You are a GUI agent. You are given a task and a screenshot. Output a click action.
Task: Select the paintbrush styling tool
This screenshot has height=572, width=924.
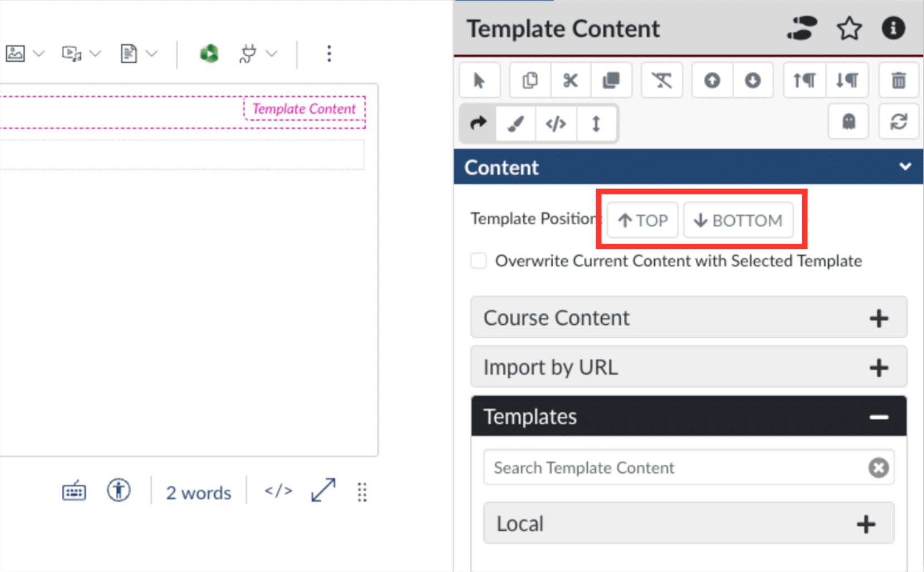tap(515, 124)
